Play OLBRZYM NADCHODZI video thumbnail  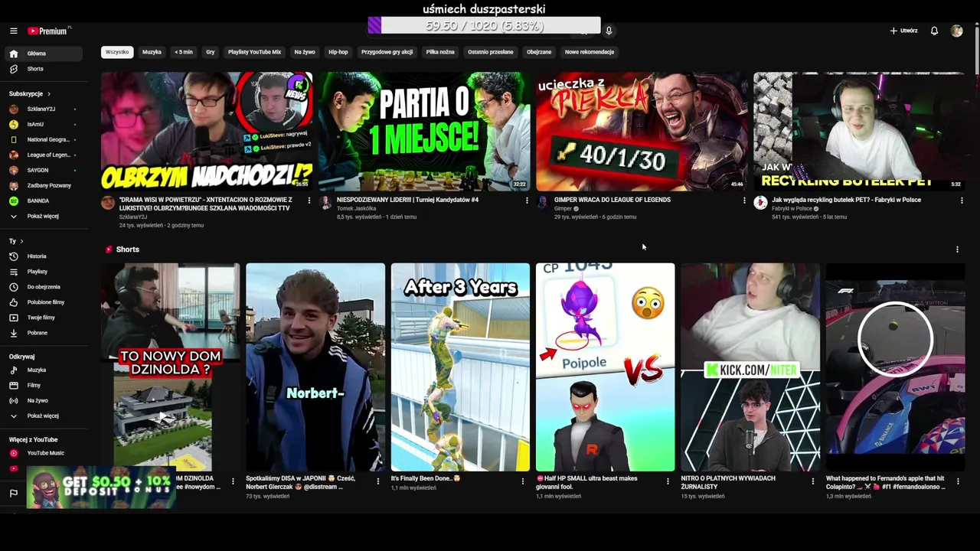click(207, 131)
